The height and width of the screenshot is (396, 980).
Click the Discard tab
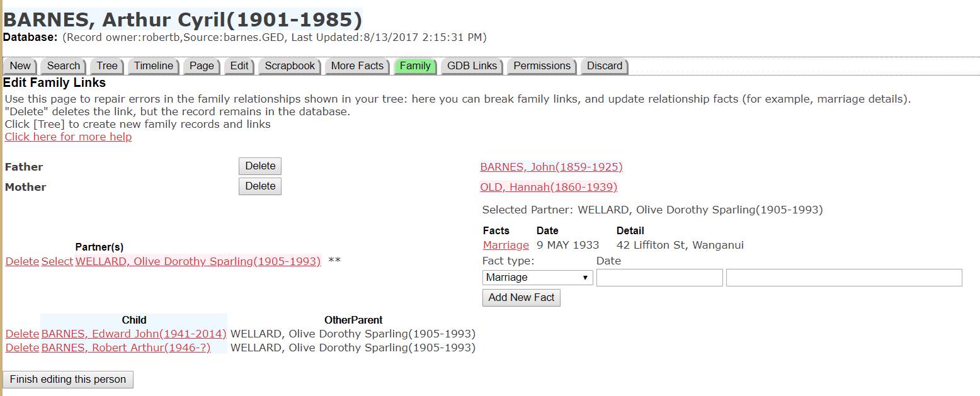pos(604,66)
